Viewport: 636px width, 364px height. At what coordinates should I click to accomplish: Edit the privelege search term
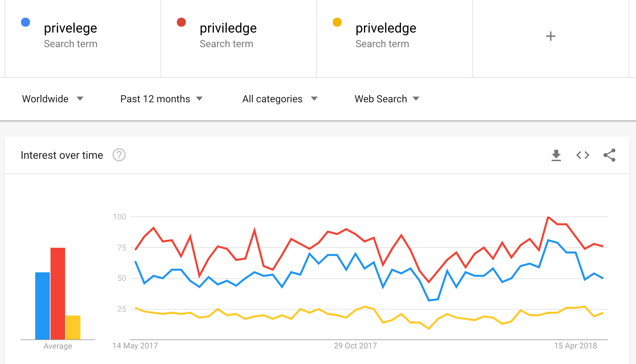pos(70,29)
